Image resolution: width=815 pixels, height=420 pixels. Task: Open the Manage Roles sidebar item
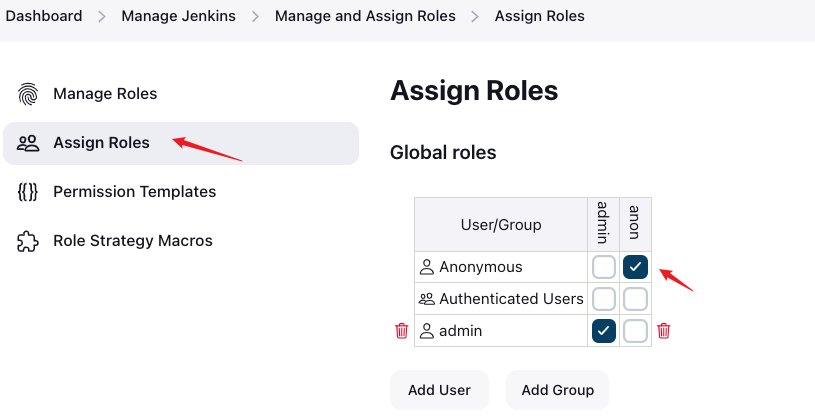(x=181, y=94)
